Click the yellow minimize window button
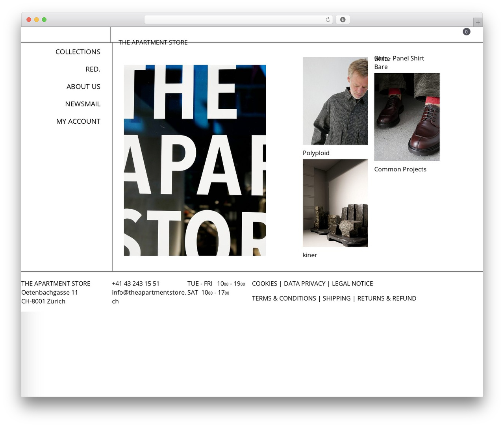 point(36,20)
